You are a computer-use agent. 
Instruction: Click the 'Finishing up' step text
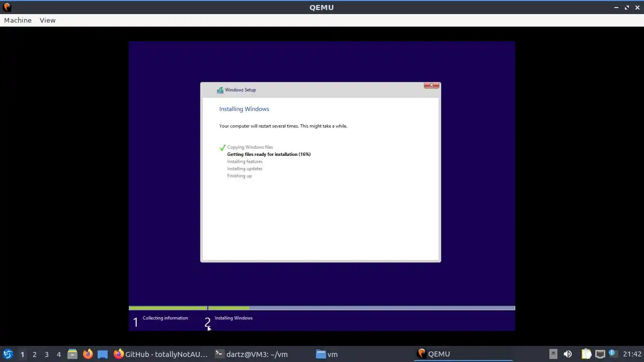click(x=239, y=176)
